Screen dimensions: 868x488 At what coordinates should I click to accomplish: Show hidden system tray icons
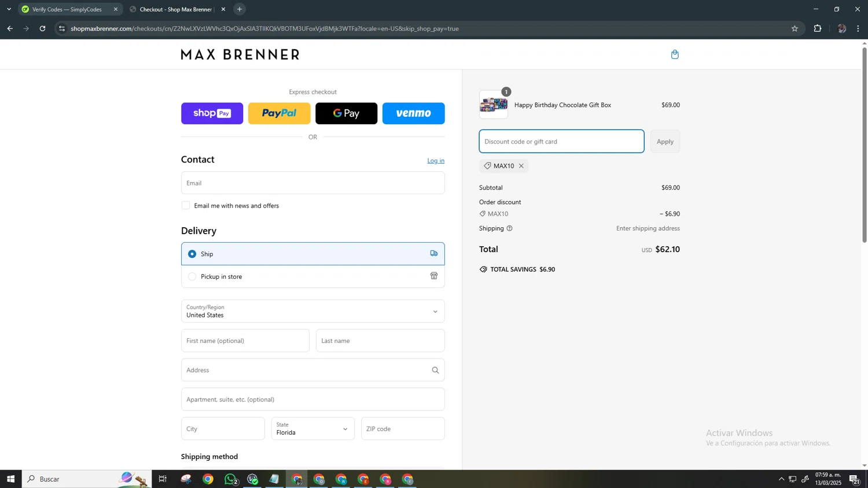coord(781,479)
